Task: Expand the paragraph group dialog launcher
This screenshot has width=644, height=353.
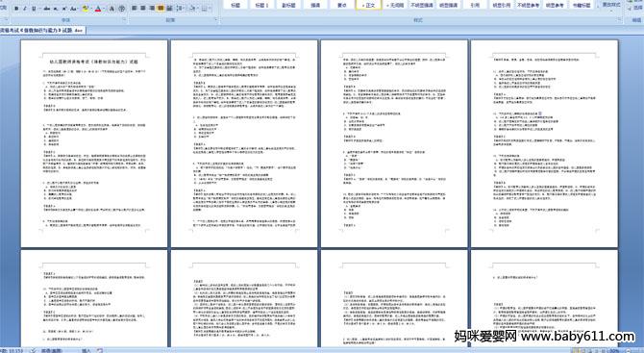Action: (215, 20)
